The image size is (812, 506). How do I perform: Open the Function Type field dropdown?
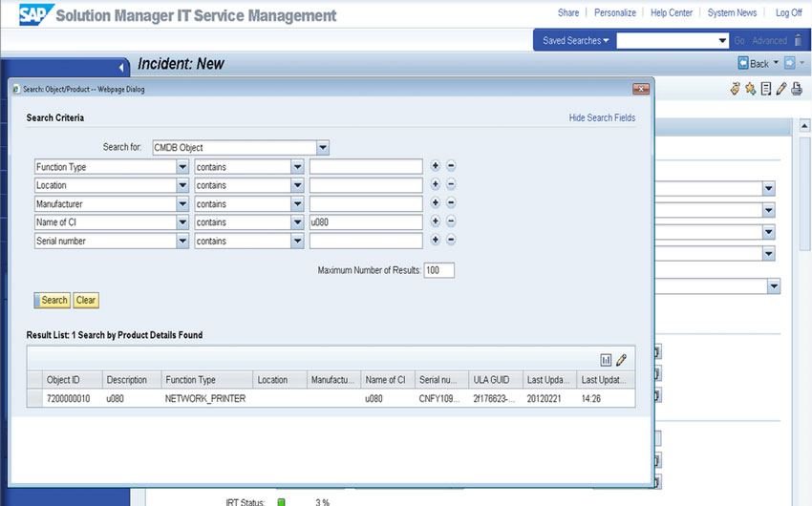(182, 167)
